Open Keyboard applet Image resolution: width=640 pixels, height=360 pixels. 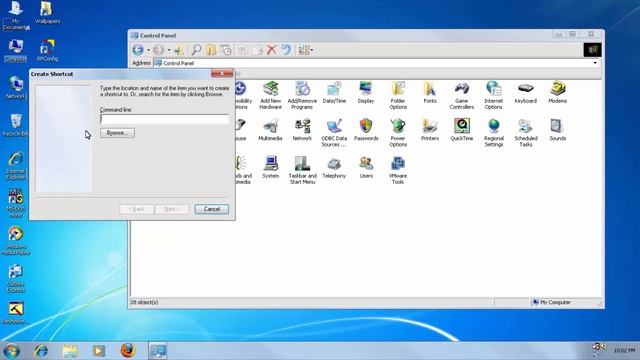[525, 92]
